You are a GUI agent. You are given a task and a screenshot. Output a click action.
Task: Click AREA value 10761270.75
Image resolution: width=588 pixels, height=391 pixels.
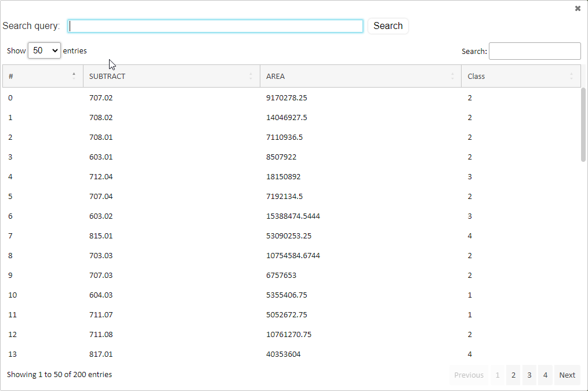point(289,334)
